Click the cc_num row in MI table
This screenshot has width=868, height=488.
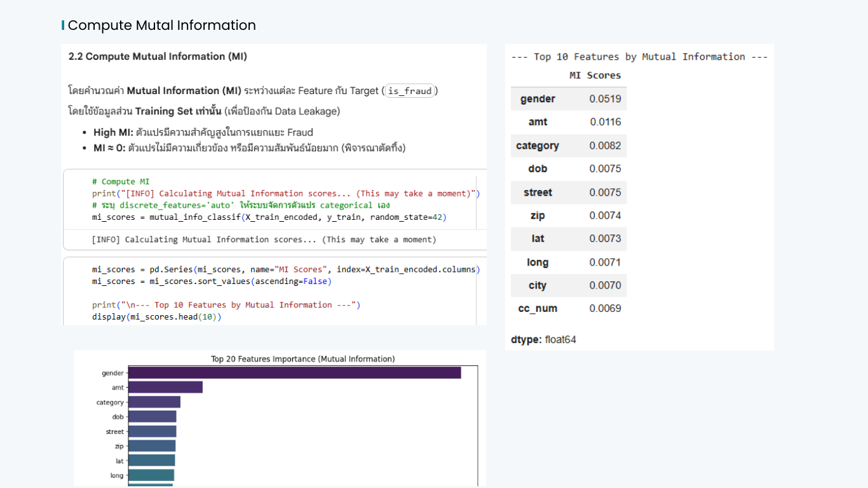[x=569, y=309]
